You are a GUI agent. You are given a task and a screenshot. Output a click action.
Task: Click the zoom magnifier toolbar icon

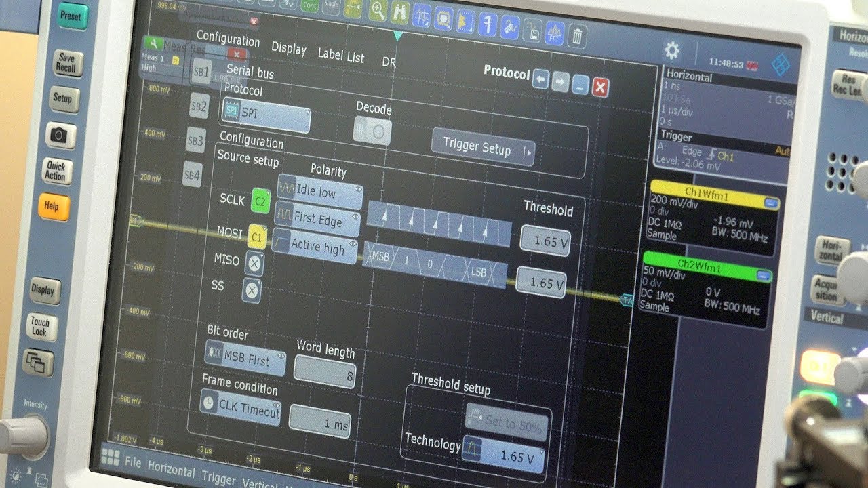[x=378, y=9]
